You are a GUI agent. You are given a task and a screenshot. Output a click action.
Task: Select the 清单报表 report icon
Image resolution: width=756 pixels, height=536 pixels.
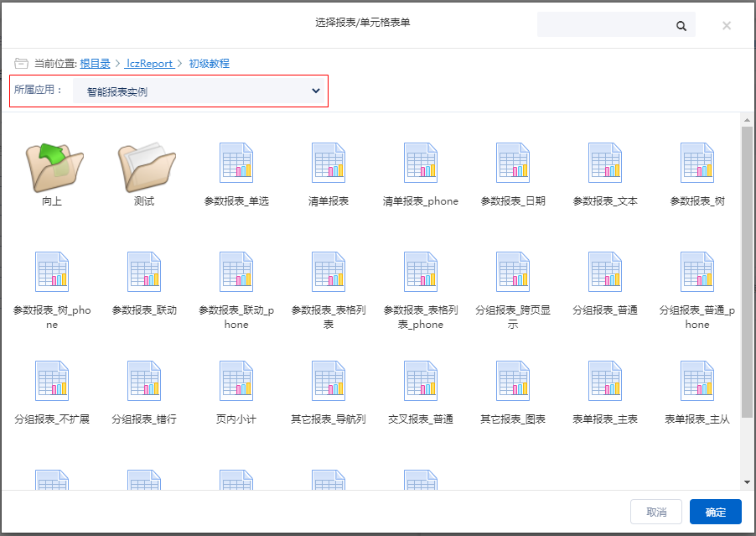[329, 163]
